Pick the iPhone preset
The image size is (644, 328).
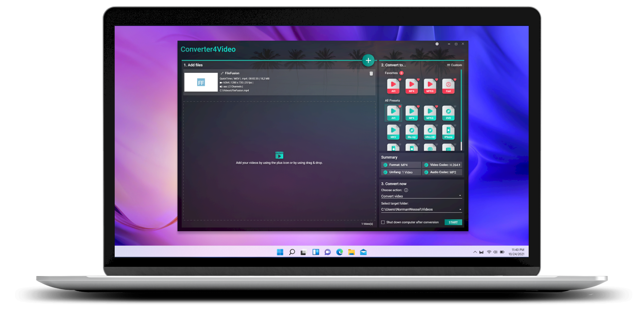tap(448, 132)
